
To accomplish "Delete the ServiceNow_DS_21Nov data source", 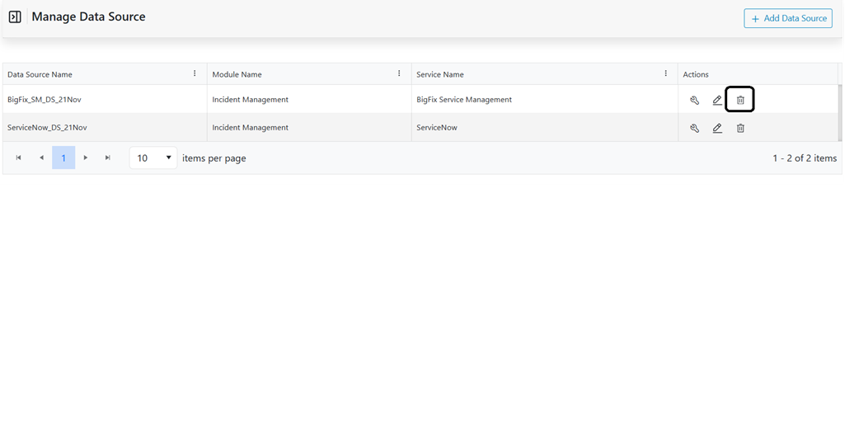I will (x=740, y=128).
